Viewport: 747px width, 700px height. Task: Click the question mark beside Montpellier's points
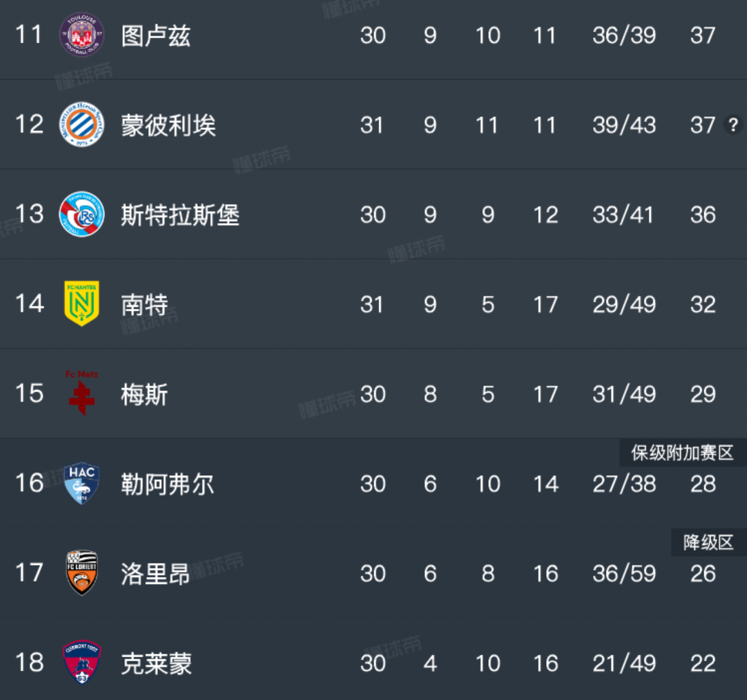coord(733,125)
